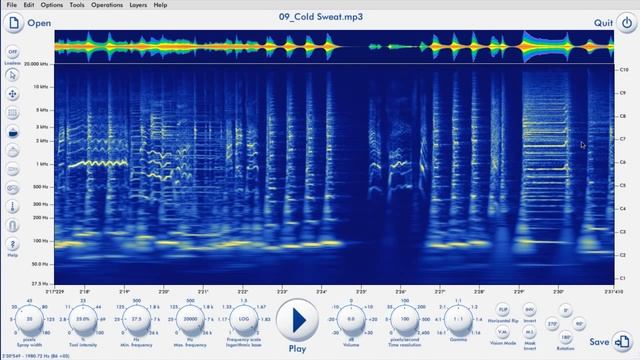Click the Spray width knob
The width and height of the screenshot is (640, 360).
click(29, 319)
